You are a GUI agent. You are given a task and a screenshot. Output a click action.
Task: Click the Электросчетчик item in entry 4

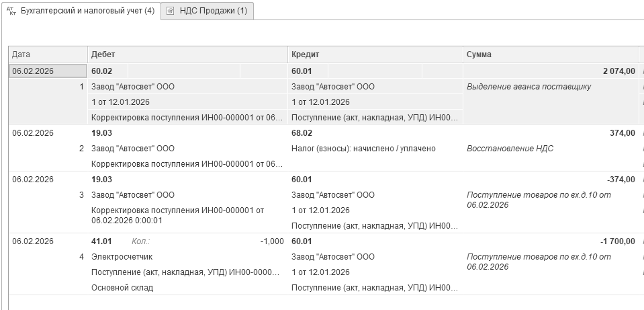pos(116,257)
